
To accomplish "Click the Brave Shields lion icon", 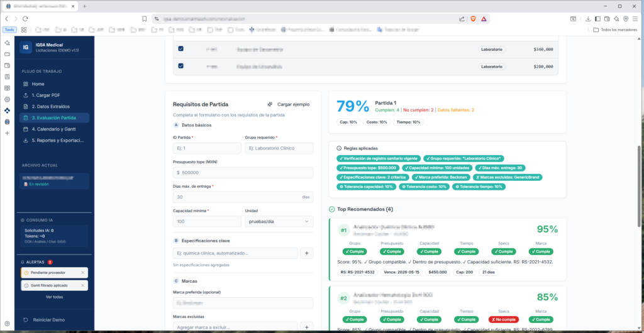I will tap(473, 19).
